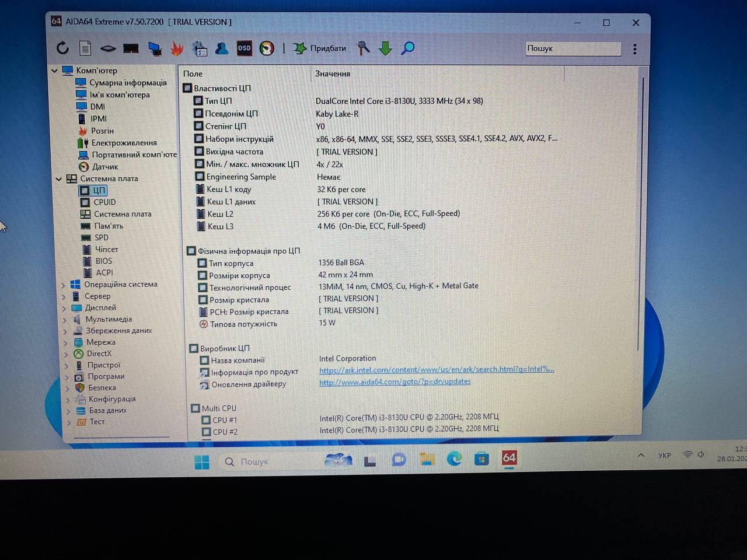Open the DMI tree item
The image size is (747, 560).
pyautogui.click(x=97, y=107)
